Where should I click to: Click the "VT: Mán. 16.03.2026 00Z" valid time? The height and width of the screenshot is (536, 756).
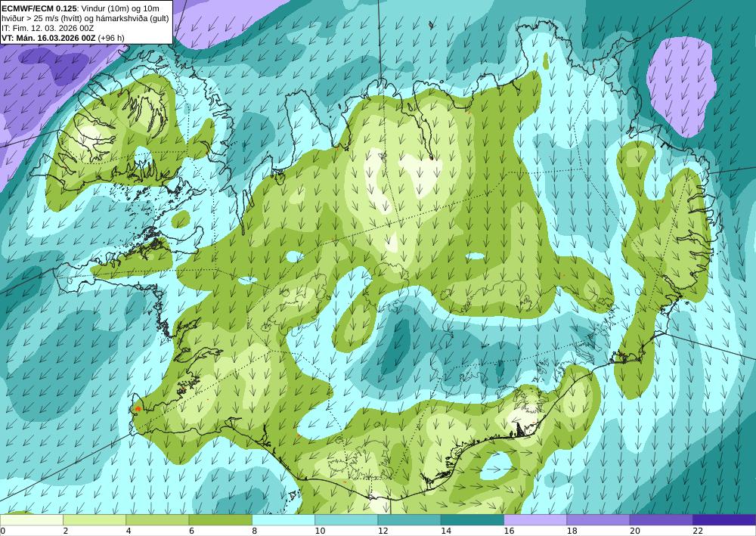tap(48, 38)
